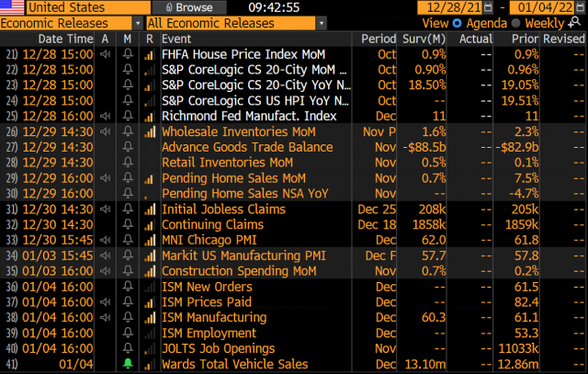Open S&P CoreLogic CS US HPI YoY event
The width and height of the screenshot is (588, 374).
(x=255, y=101)
